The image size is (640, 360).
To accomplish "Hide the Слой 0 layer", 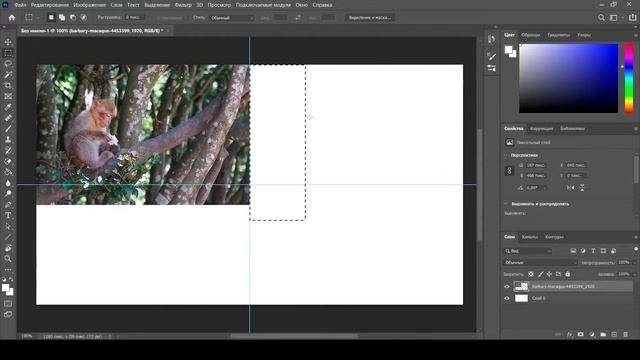I will (x=507, y=298).
